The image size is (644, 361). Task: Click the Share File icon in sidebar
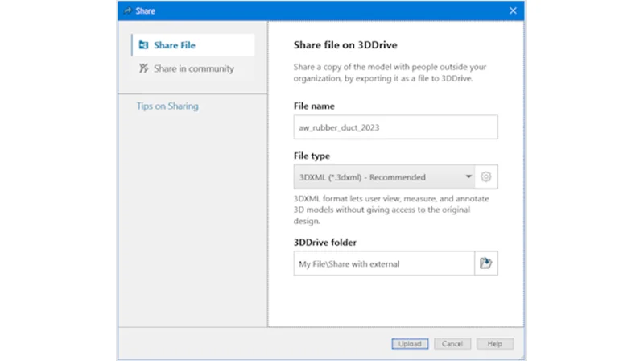[x=143, y=45]
